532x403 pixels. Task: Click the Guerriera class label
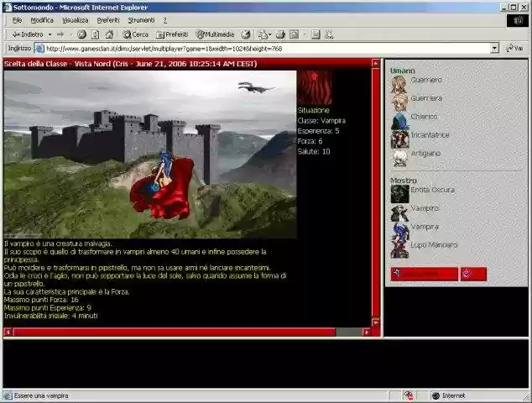pyautogui.click(x=426, y=98)
